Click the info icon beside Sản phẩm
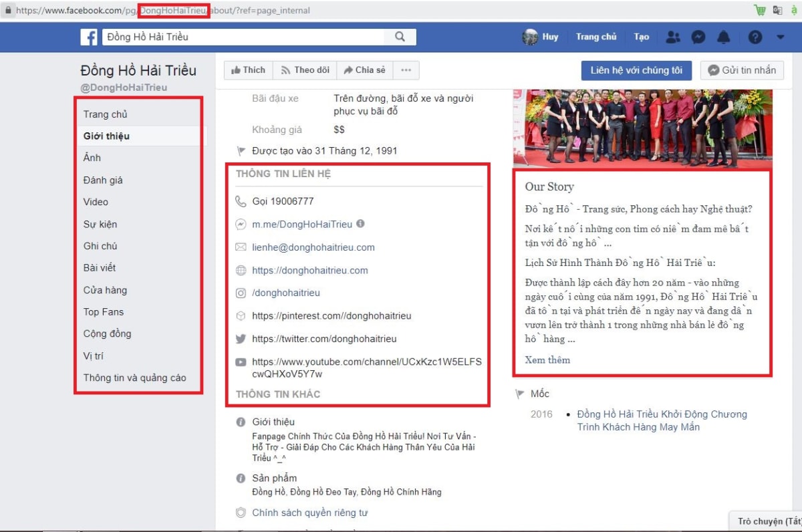The image size is (802, 532). click(x=241, y=479)
